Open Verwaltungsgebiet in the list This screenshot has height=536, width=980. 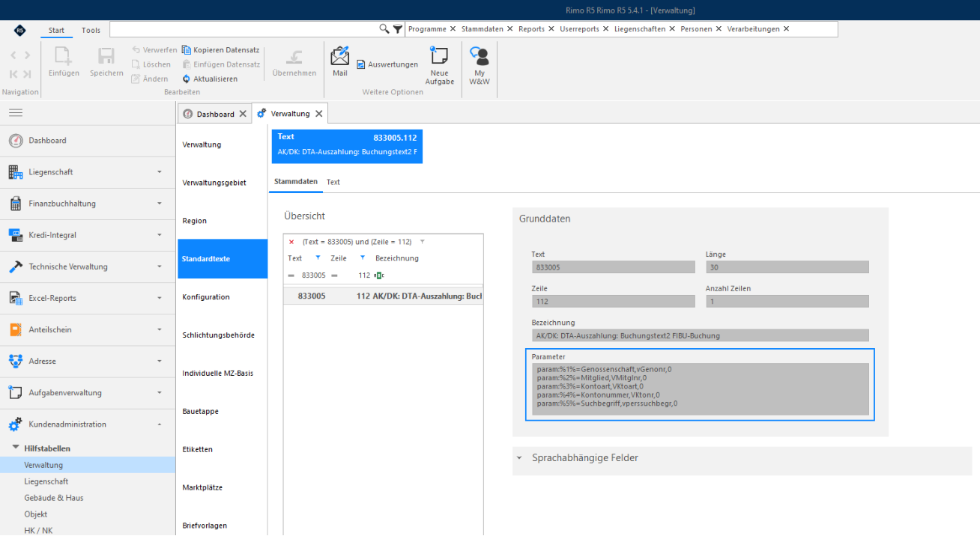(223, 183)
